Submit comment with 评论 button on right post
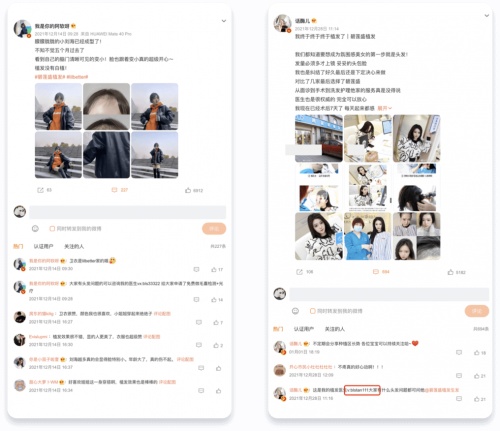This screenshot has height=431, width=500. click(x=477, y=311)
